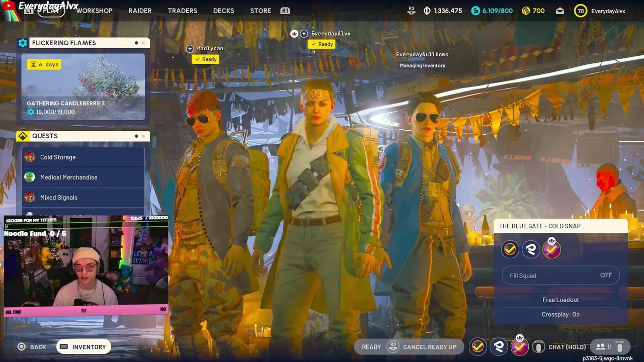Viewport: 644px width, 362px height.
Task: Toggle EverydayAlvx's Ready status badge
Action: pyautogui.click(x=322, y=44)
